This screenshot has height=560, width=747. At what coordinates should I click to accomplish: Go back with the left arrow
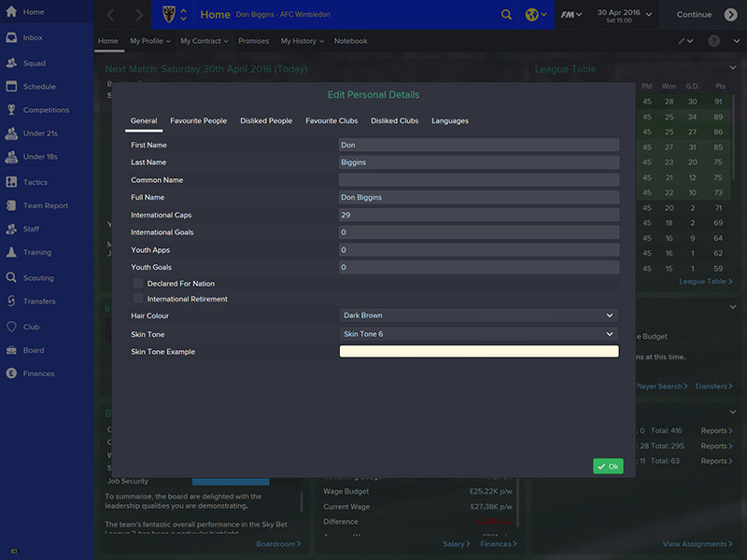pyautogui.click(x=111, y=15)
